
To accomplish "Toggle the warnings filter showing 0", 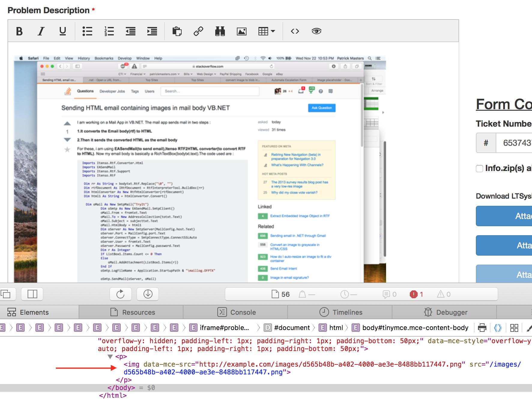I will [x=441, y=294].
